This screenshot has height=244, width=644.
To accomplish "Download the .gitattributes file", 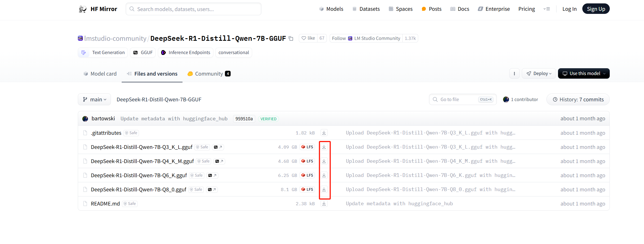I will [324, 133].
